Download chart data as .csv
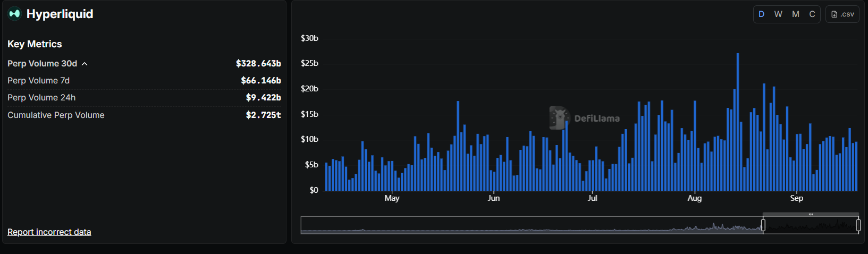The height and width of the screenshot is (254, 868). coord(842,14)
